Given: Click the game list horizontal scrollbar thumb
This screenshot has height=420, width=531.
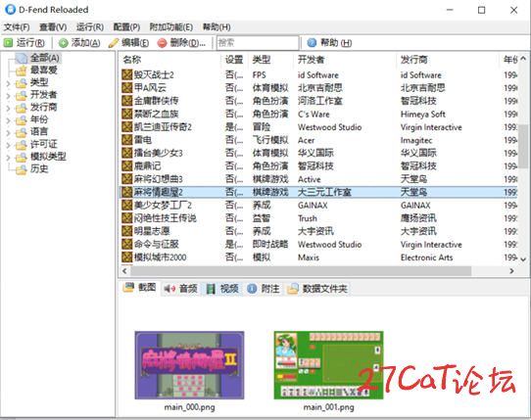Looking at the screenshot, I should tap(301, 271).
